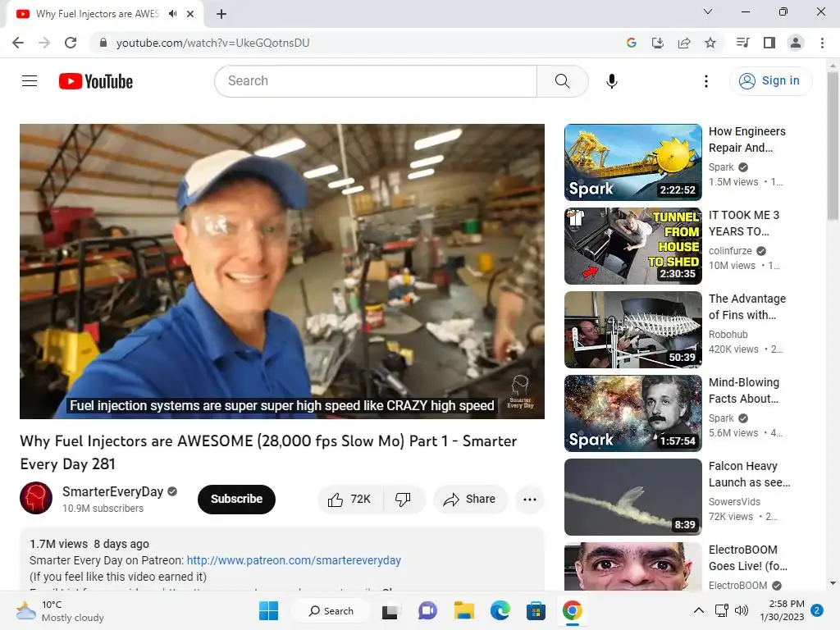Open a new browser tab

pos(221,14)
